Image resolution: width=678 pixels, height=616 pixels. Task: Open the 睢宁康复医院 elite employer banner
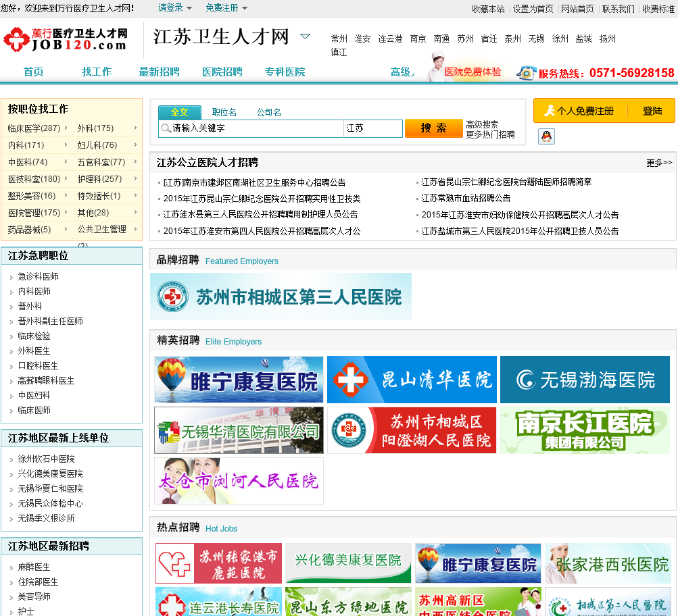[239, 380]
